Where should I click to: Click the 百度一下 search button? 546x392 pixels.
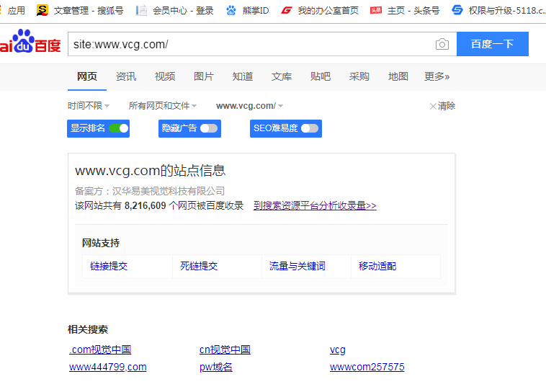click(493, 44)
